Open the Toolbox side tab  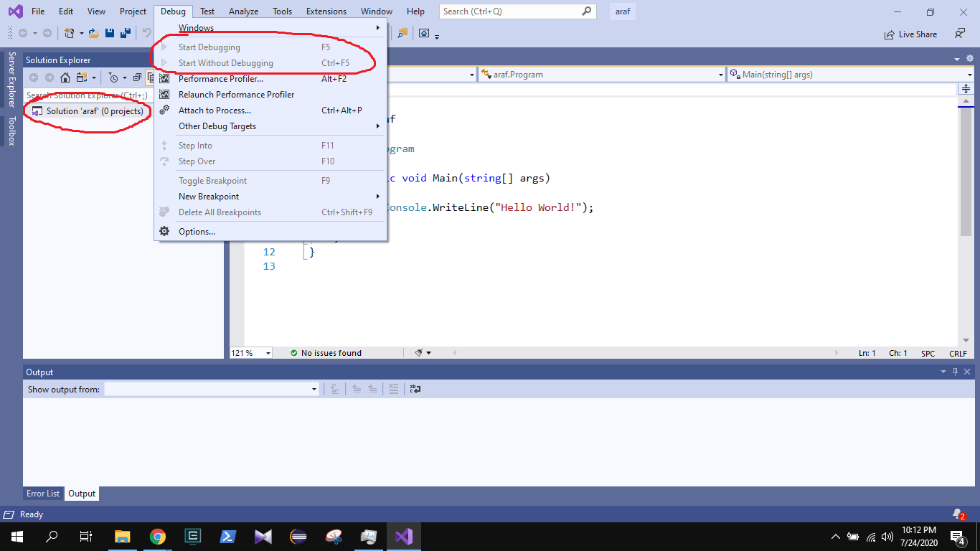click(x=11, y=131)
